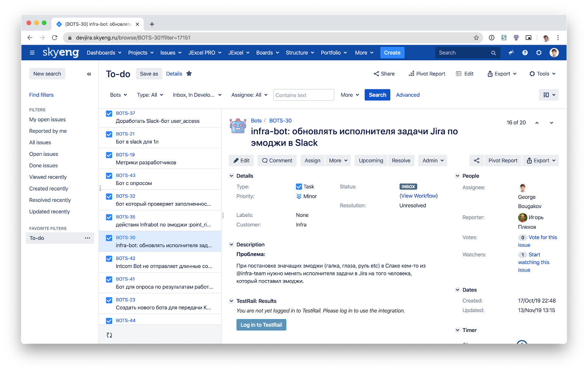
Task: Click the Log in to TestRail button
Action: (261, 325)
